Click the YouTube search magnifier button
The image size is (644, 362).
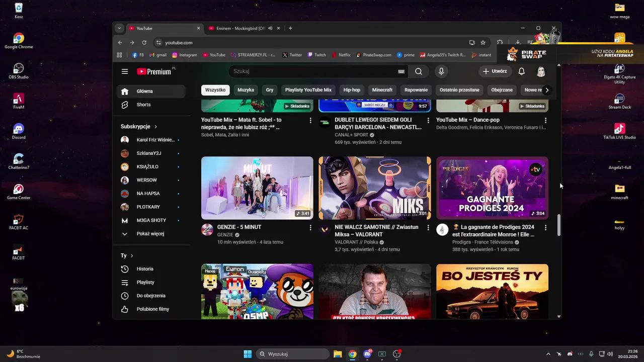(x=419, y=71)
